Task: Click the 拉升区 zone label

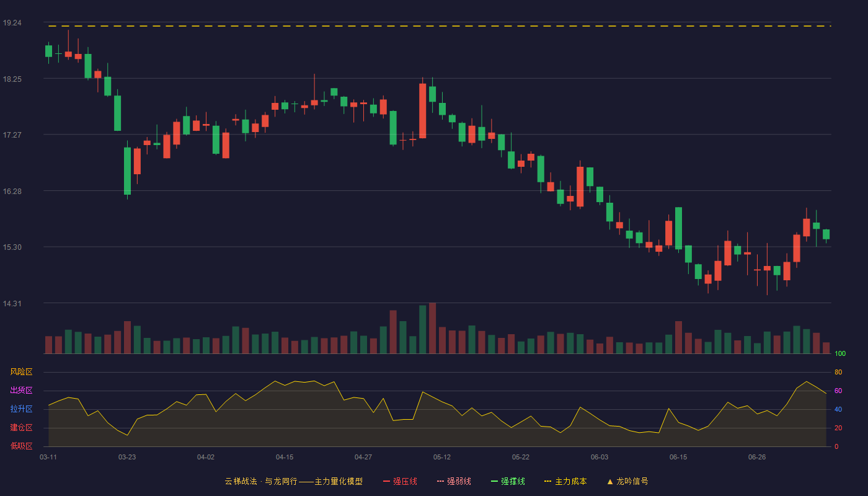Action: point(21,409)
